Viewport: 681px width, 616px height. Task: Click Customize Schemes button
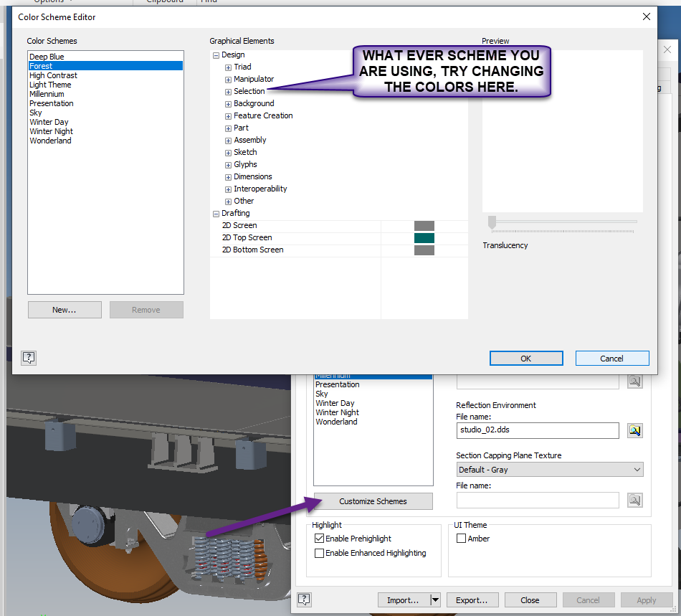(373, 501)
